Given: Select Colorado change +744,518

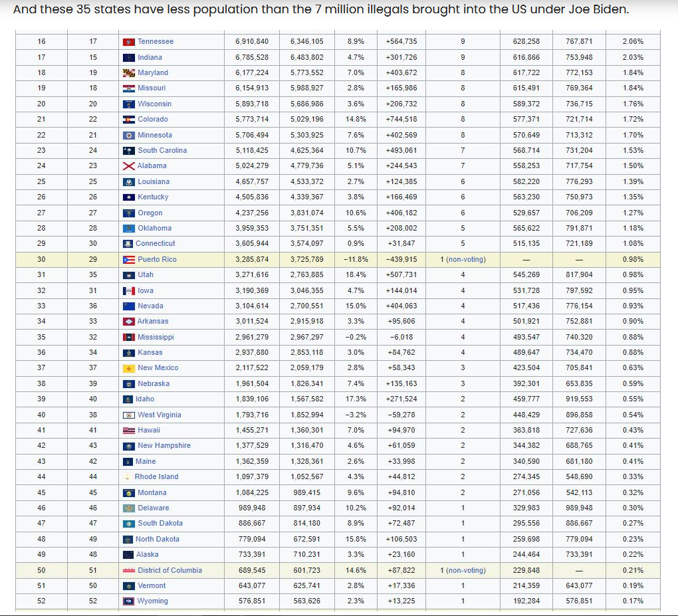Looking at the screenshot, I should tap(401, 120).
